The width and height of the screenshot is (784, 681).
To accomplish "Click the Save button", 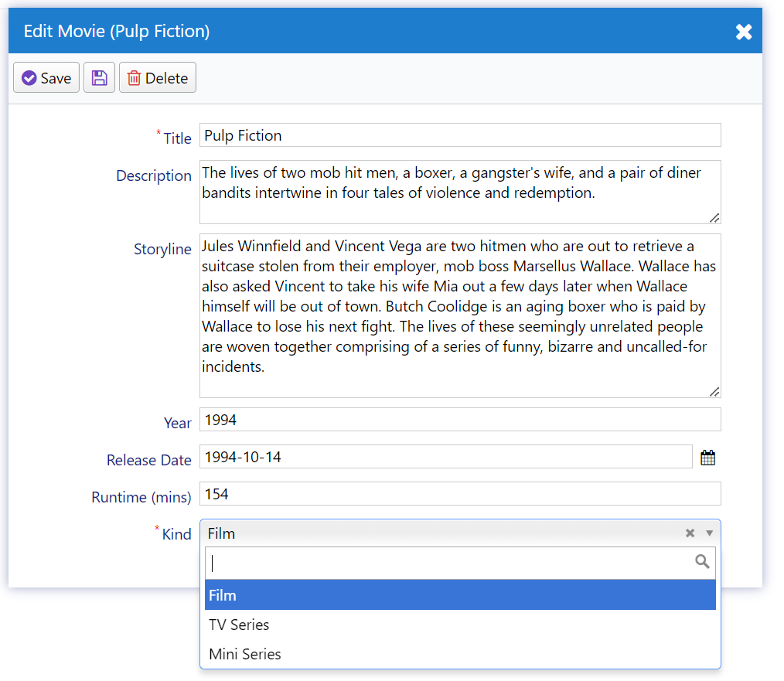I will click(x=46, y=77).
